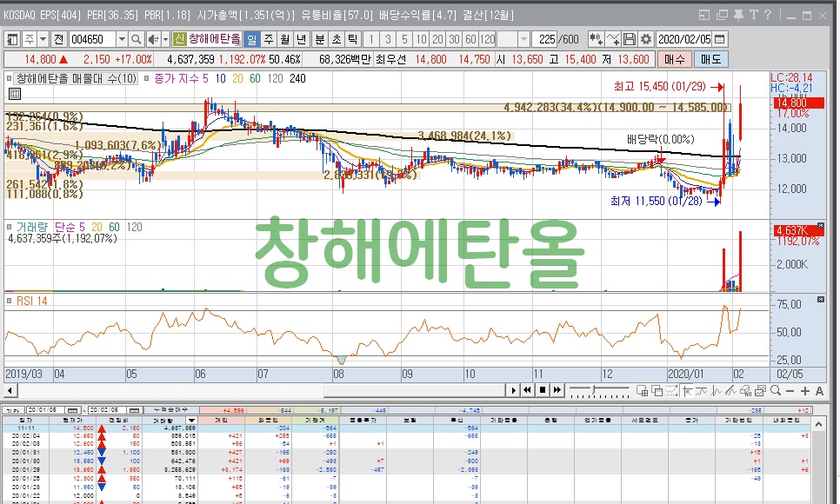
Task: Click the fast-forward button in replay controls
Action: (x=557, y=390)
